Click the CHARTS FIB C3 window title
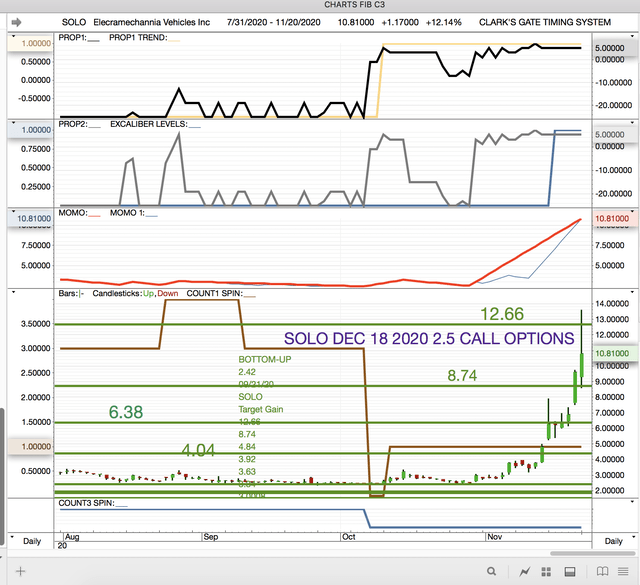Screen dimensions: 640x585 354,4
